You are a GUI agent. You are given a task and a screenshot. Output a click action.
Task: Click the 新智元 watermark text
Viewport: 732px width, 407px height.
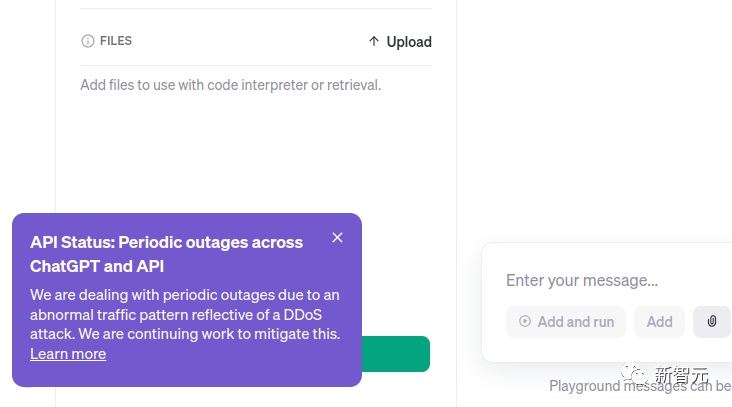tap(682, 377)
